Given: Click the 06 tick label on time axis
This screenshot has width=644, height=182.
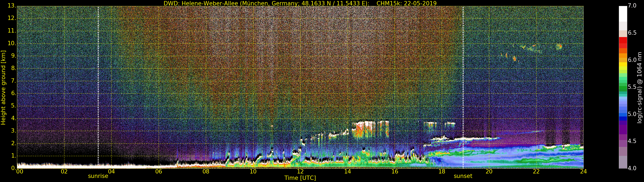Looking at the screenshot, I should pos(158,172).
